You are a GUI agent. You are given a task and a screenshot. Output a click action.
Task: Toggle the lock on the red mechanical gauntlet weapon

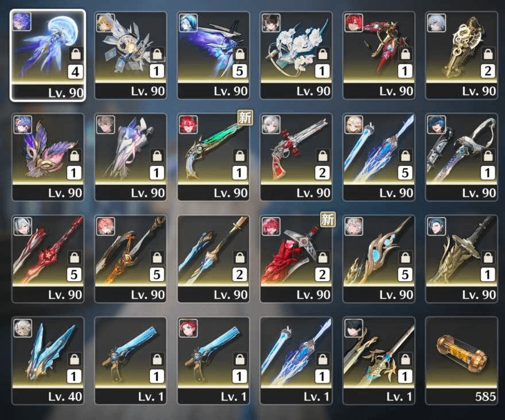point(405,54)
